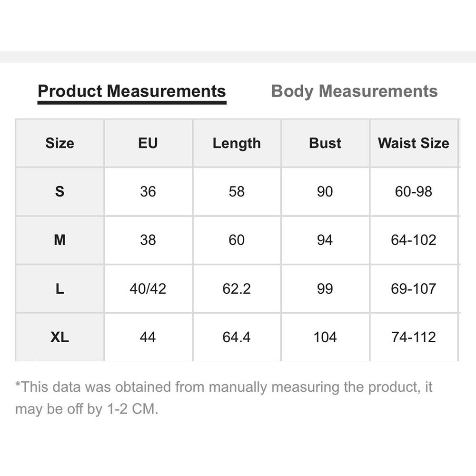This screenshot has width=476, height=476.
Task: Click the 74-112 waist size cell
Action: (413, 337)
